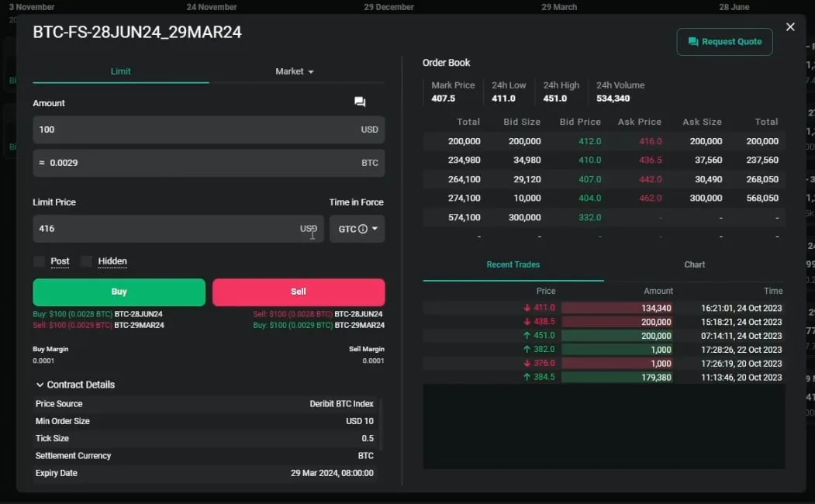Click the info icon next to GTC
The width and height of the screenshot is (815, 504).
pos(363,229)
